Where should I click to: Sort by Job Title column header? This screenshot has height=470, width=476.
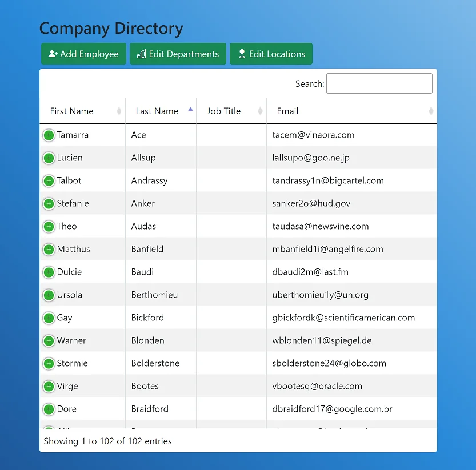tap(224, 111)
